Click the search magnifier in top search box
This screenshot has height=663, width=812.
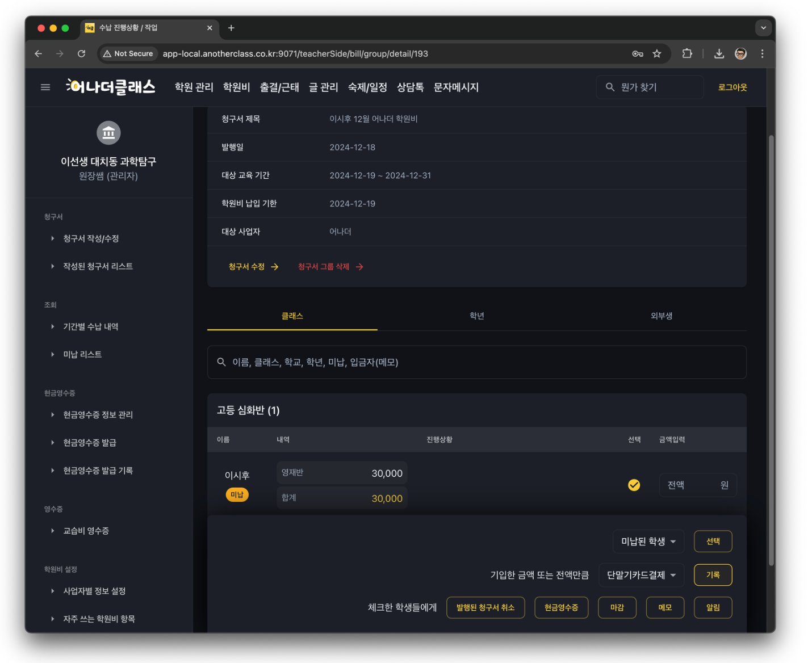pos(610,87)
